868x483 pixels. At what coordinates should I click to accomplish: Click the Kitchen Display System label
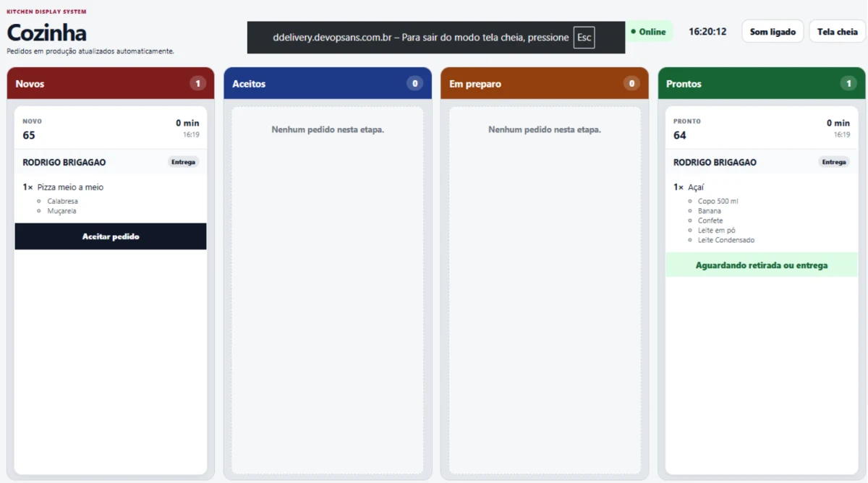(46, 12)
